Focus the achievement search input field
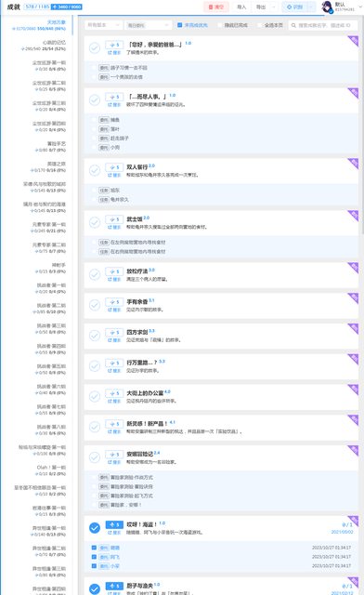 click(323, 25)
